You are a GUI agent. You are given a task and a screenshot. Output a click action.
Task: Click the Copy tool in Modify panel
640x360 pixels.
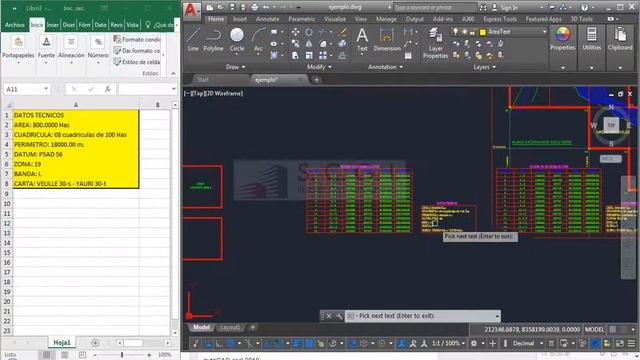point(295,44)
